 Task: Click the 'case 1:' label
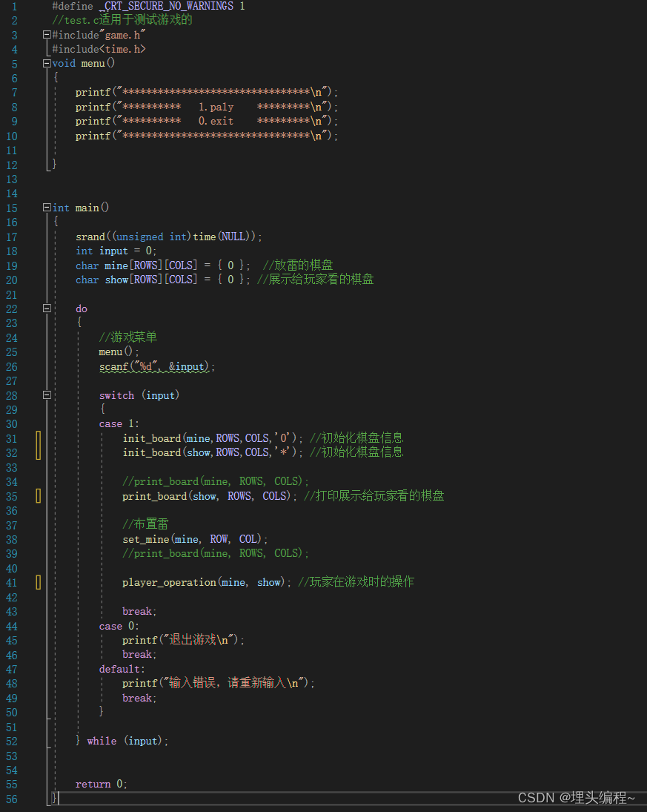point(119,423)
